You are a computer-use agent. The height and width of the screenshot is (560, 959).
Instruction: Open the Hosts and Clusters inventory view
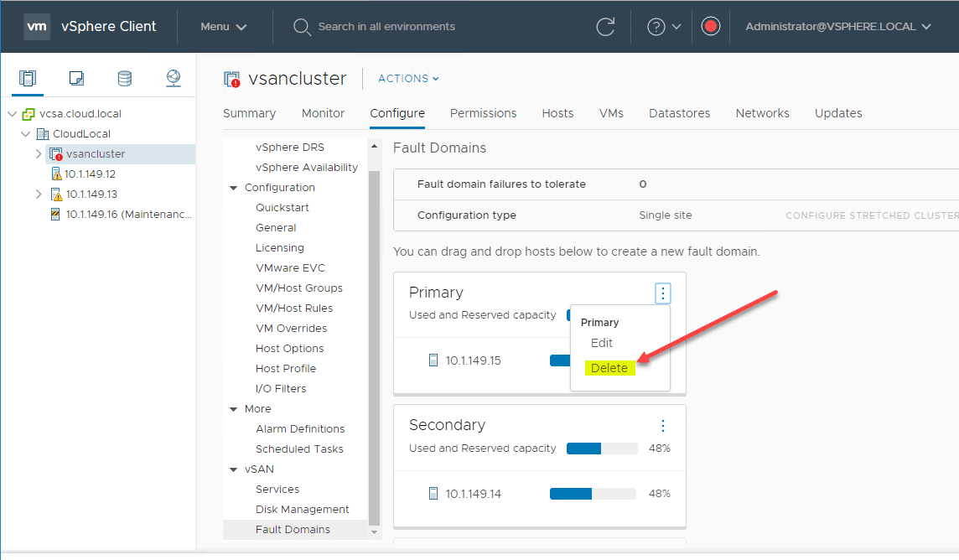coord(28,79)
